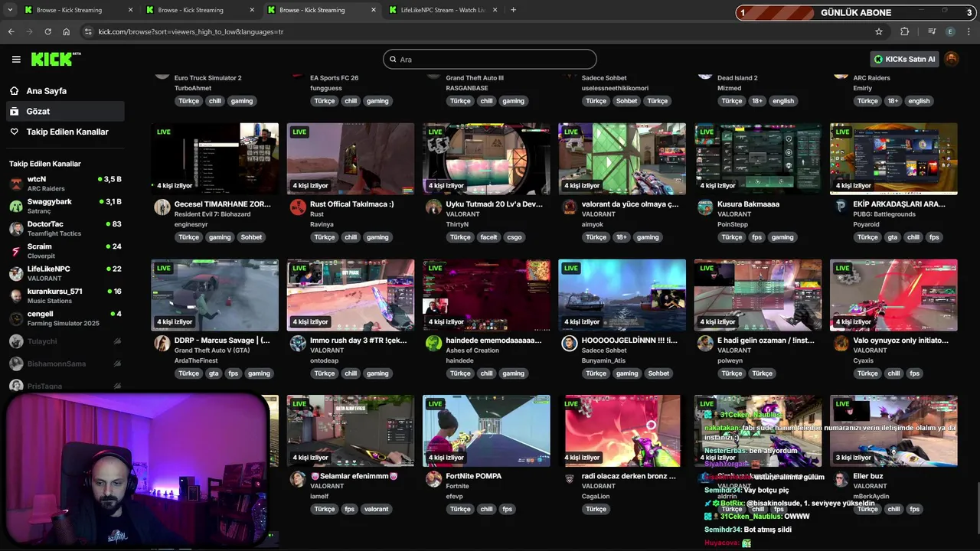980x551 pixels.
Task: Open Rust Offical Takılmaca stream thumbnail
Action: (351, 158)
